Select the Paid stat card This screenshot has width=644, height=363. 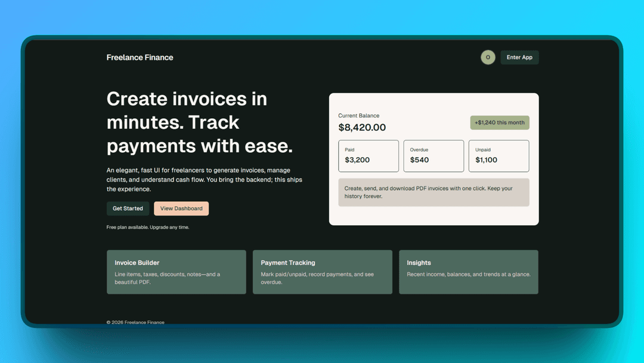point(369,156)
